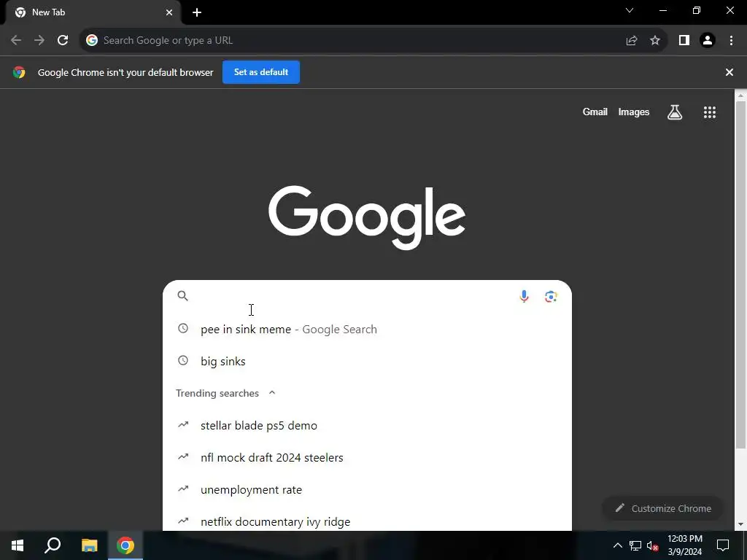Search by image with Google Lens
This screenshot has width=747, height=560.
[551, 296]
